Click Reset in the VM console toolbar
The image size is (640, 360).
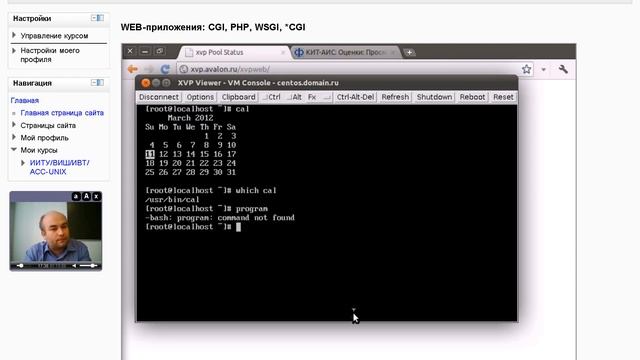(503, 97)
